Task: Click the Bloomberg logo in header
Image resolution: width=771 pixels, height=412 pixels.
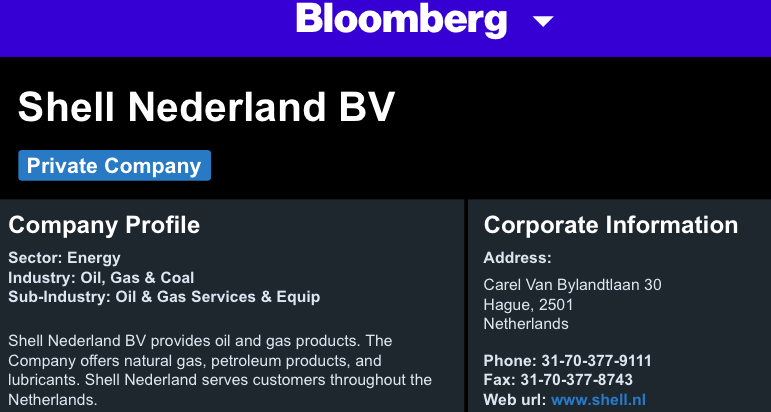Action: (x=401, y=20)
